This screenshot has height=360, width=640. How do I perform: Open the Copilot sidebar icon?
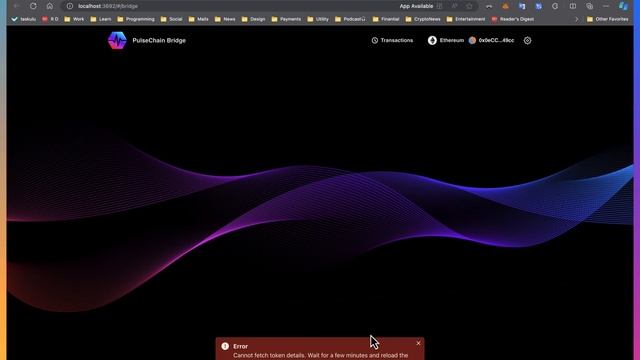click(x=623, y=6)
